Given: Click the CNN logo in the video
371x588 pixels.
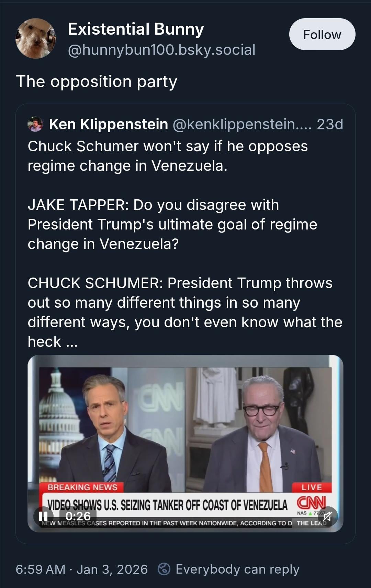Looking at the screenshot, I should [311, 503].
